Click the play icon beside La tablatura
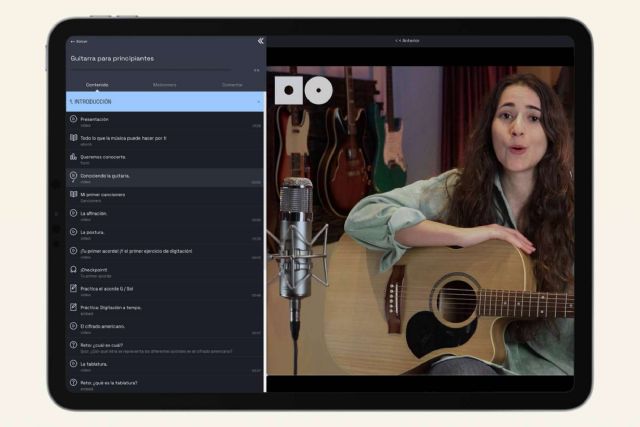 74,365
